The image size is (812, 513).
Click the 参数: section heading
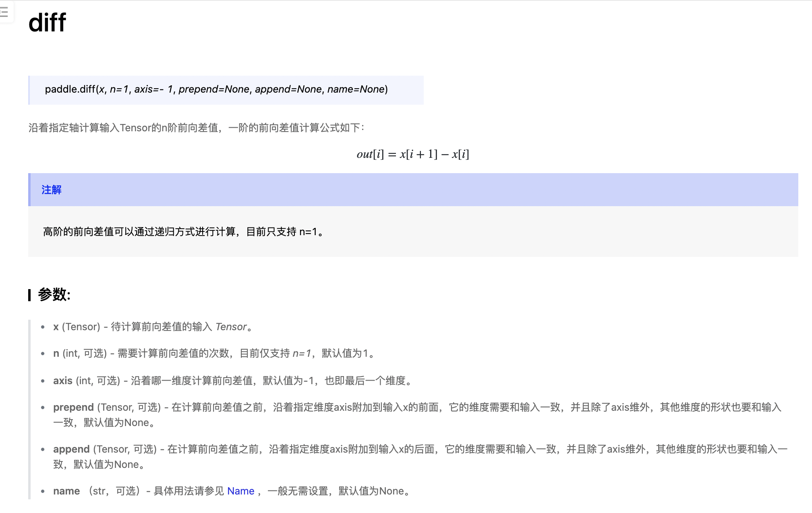[54, 294]
